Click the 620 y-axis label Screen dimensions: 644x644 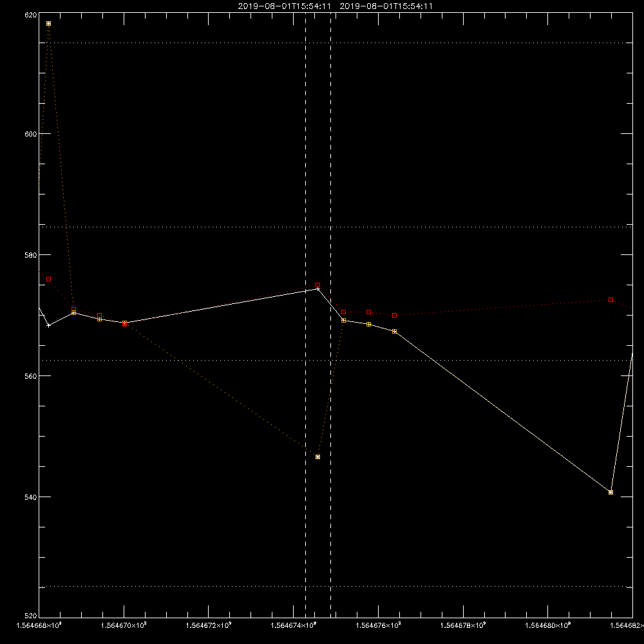(x=32, y=15)
